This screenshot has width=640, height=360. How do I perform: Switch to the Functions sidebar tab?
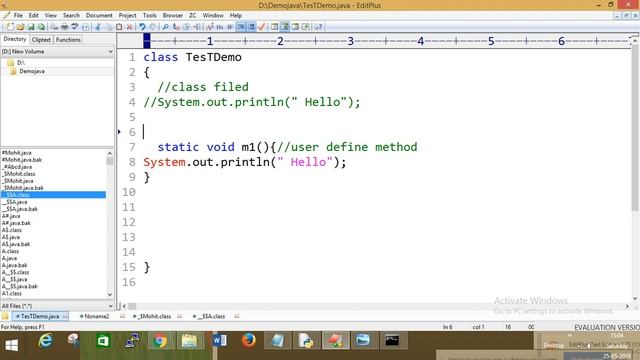click(x=68, y=40)
